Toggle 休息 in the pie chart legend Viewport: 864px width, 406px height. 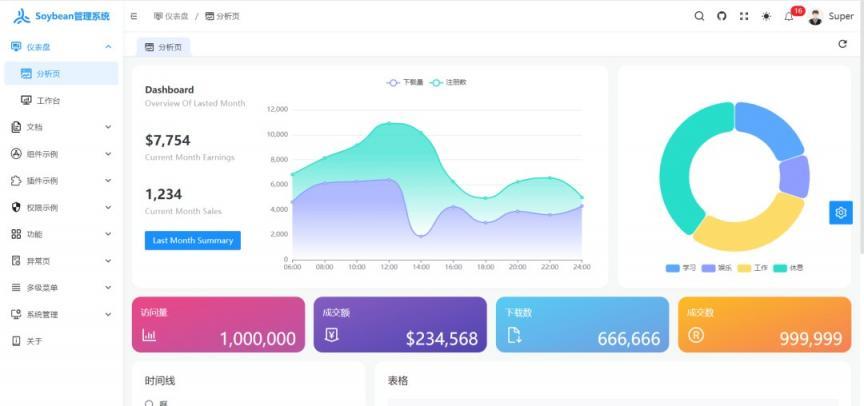(789, 268)
